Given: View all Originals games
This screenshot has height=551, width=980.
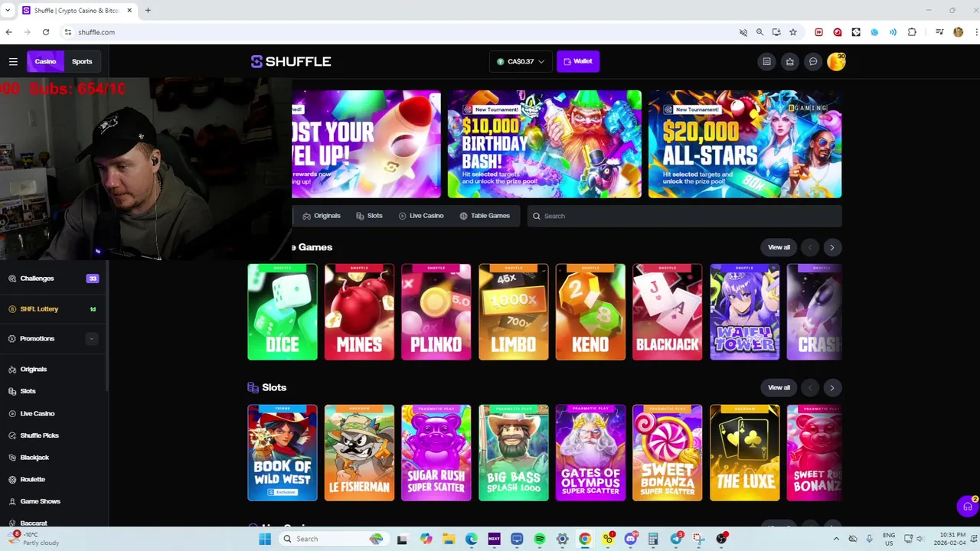Looking at the screenshot, I should [x=779, y=247].
